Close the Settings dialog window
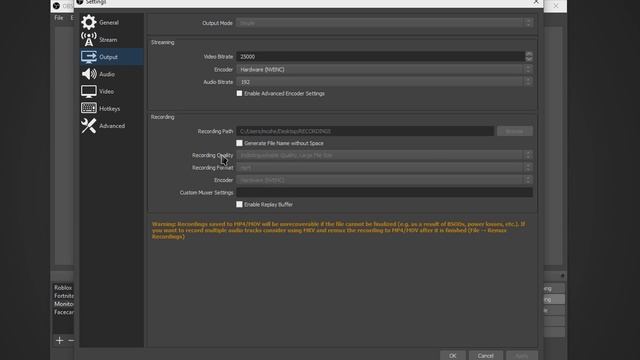 pyautogui.click(x=536, y=2)
